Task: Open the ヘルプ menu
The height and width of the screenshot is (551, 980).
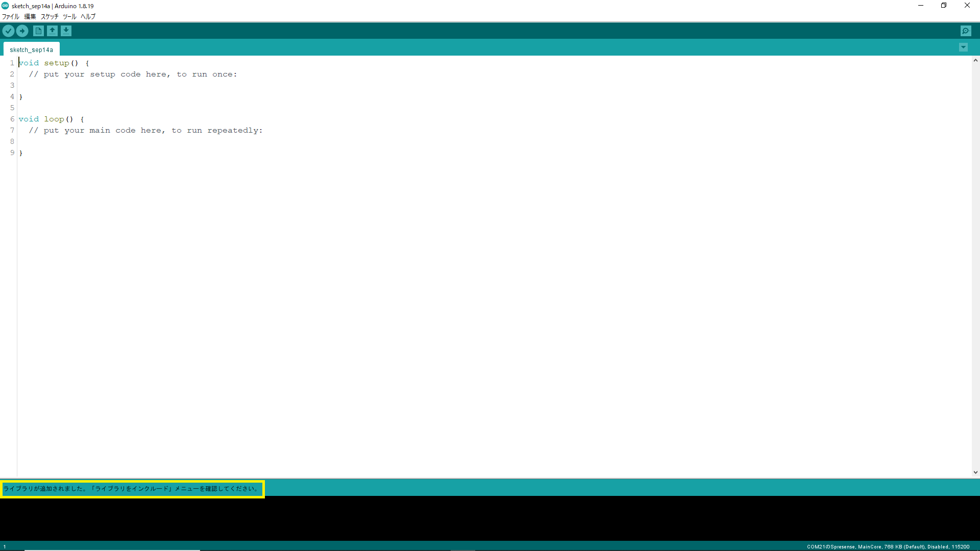Action: click(x=88, y=16)
